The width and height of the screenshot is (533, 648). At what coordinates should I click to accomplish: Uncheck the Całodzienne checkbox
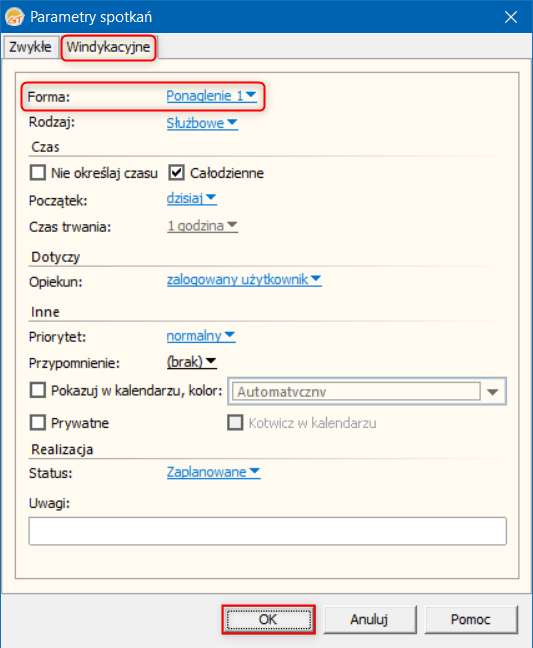point(176,173)
